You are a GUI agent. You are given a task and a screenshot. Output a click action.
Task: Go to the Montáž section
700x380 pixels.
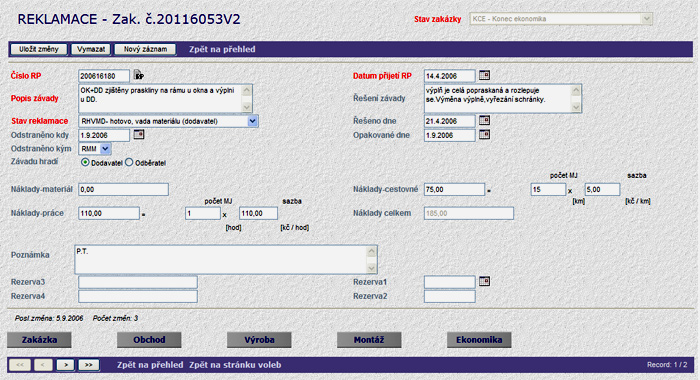[x=369, y=340]
